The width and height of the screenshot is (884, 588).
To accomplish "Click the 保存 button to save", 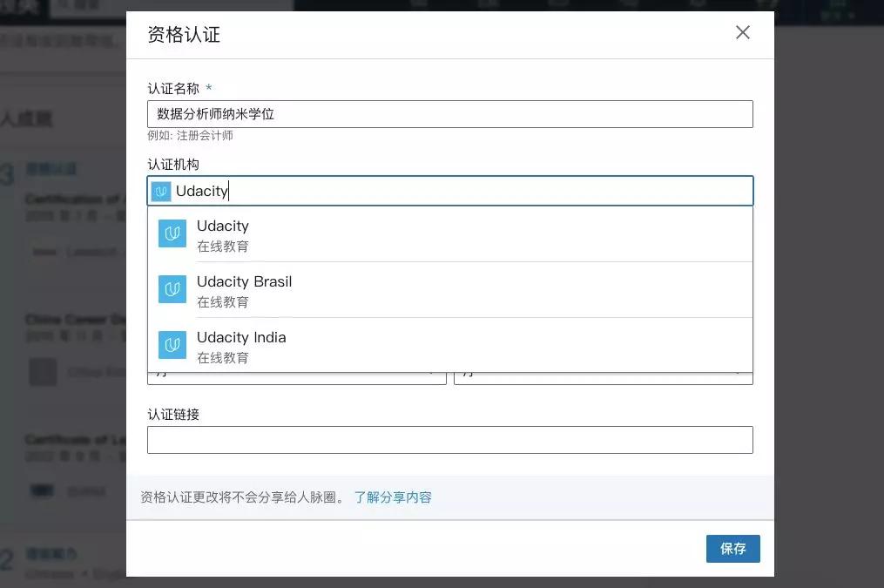I will coord(732,549).
